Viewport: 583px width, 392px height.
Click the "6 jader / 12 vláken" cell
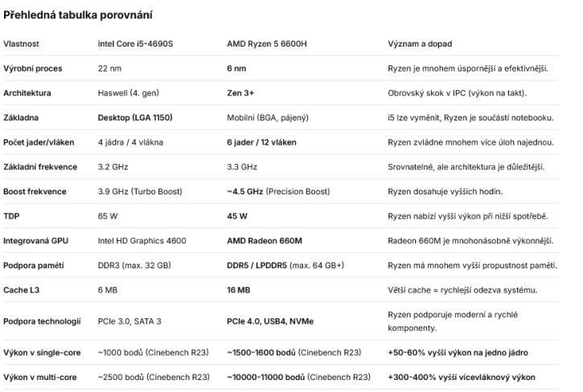coord(261,142)
